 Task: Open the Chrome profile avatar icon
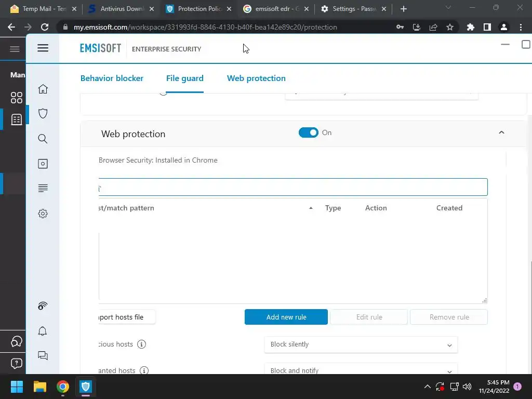(x=504, y=27)
